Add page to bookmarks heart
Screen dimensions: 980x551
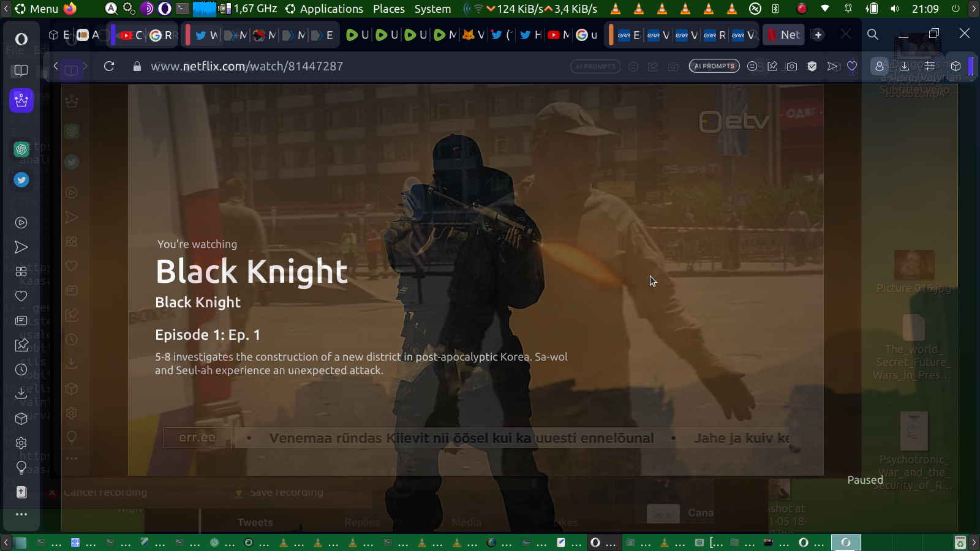coord(852,66)
